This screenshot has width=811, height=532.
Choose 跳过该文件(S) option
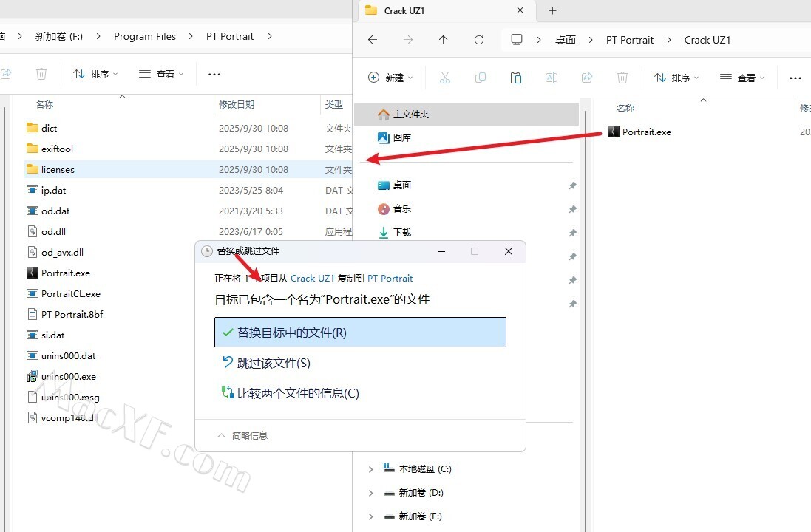tap(273, 363)
